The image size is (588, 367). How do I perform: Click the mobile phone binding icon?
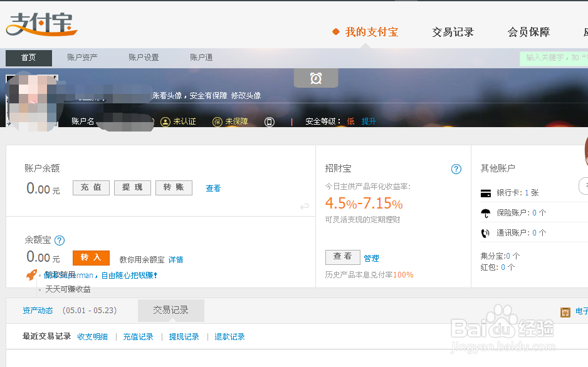tap(270, 121)
